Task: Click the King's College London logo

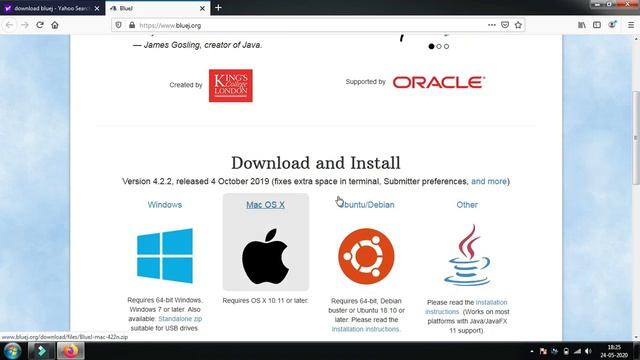Action: 231,85
